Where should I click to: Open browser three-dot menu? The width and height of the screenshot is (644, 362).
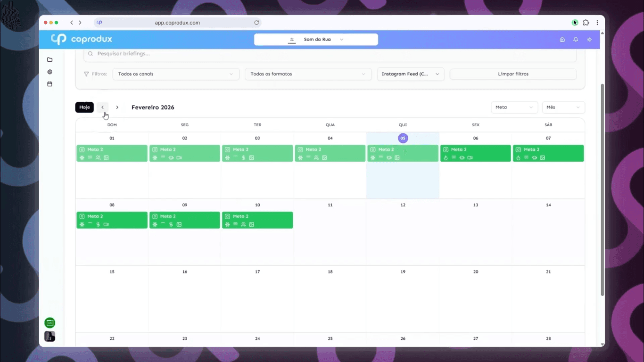(597, 23)
